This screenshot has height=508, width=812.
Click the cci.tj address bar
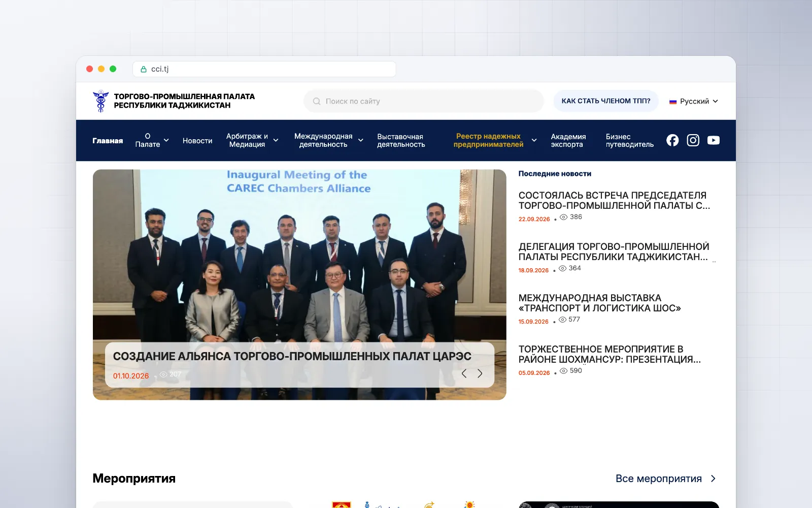tap(264, 69)
